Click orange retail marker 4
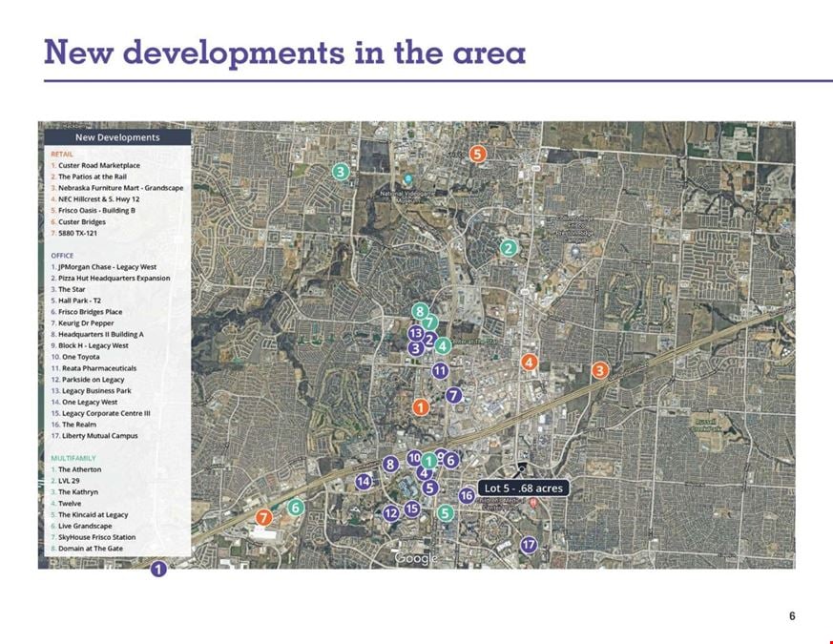The image size is (833, 644). pyautogui.click(x=529, y=363)
